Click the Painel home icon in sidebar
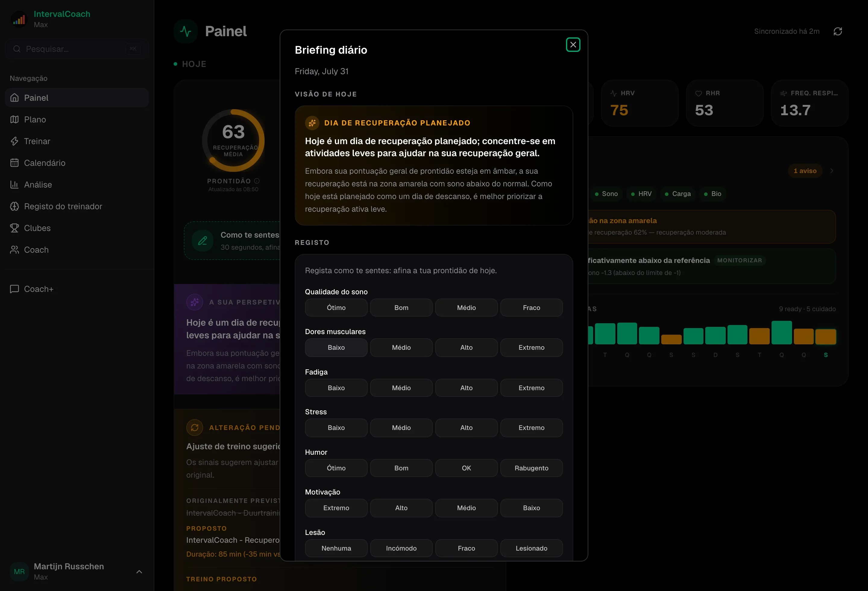This screenshot has width=868, height=591. [14, 98]
